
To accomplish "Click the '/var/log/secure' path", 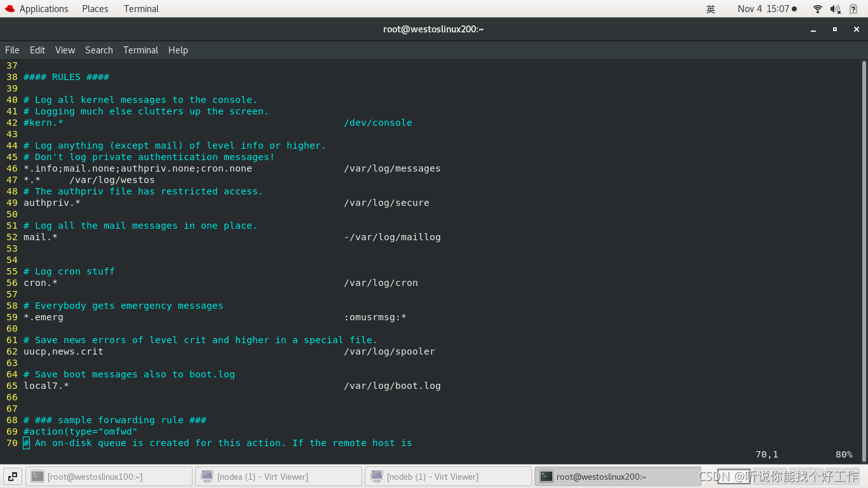I will [x=386, y=203].
